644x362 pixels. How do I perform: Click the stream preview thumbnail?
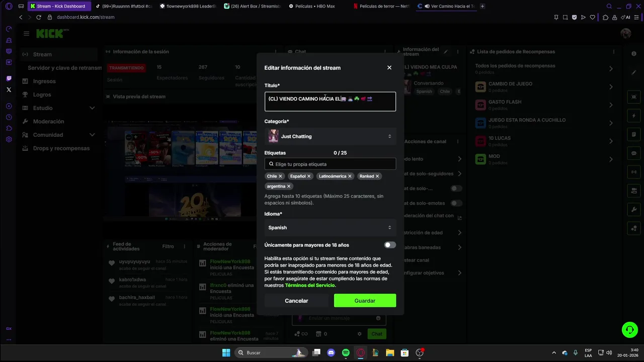(181, 170)
